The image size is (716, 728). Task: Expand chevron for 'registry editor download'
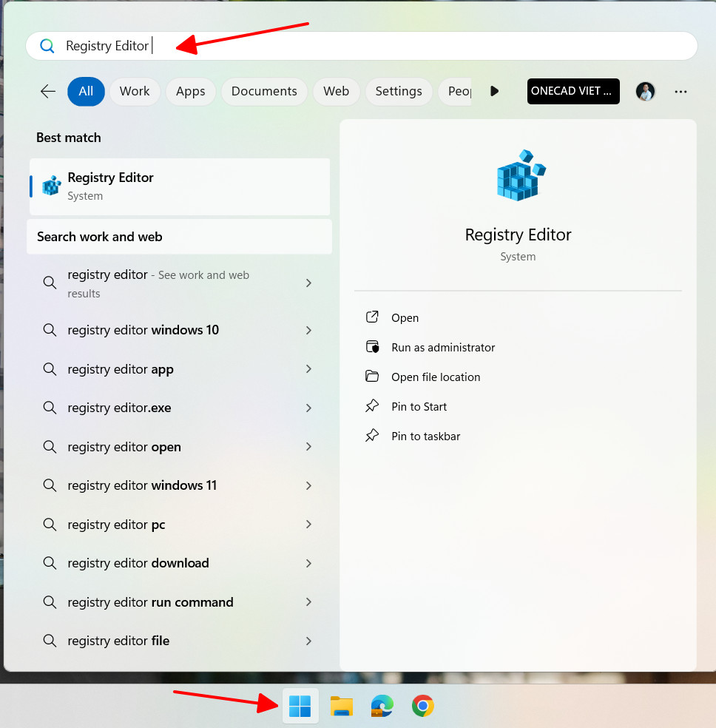click(308, 563)
